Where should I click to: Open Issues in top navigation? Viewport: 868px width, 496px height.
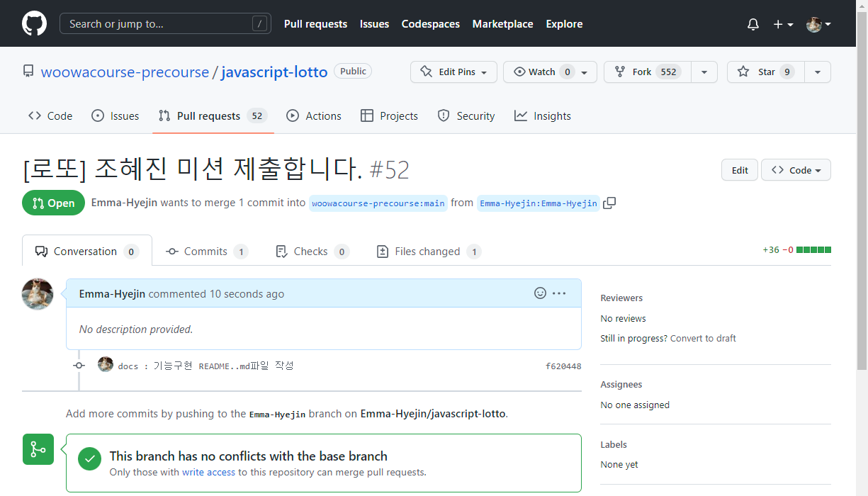[x=374, y=24]
